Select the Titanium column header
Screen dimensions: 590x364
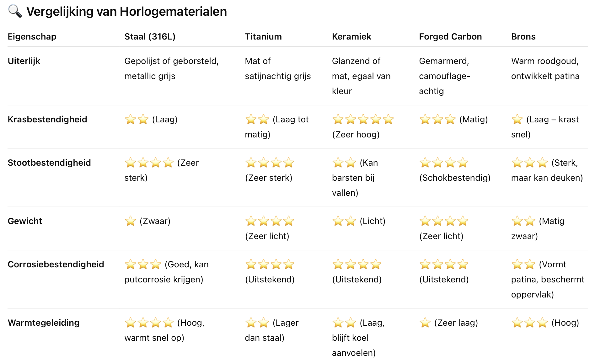pos(263,37)
